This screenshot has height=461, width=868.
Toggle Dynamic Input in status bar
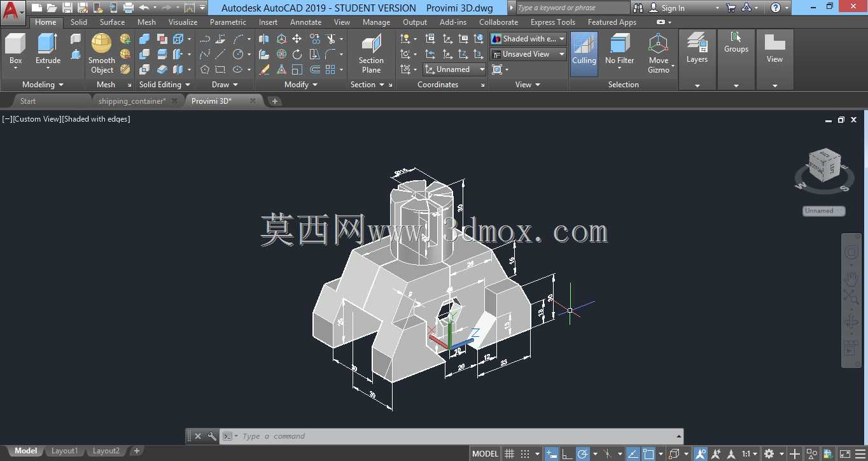point(552,453)
